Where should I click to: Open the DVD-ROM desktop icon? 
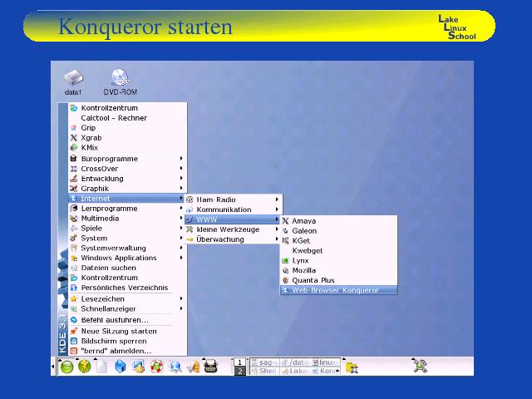point(121,81)
